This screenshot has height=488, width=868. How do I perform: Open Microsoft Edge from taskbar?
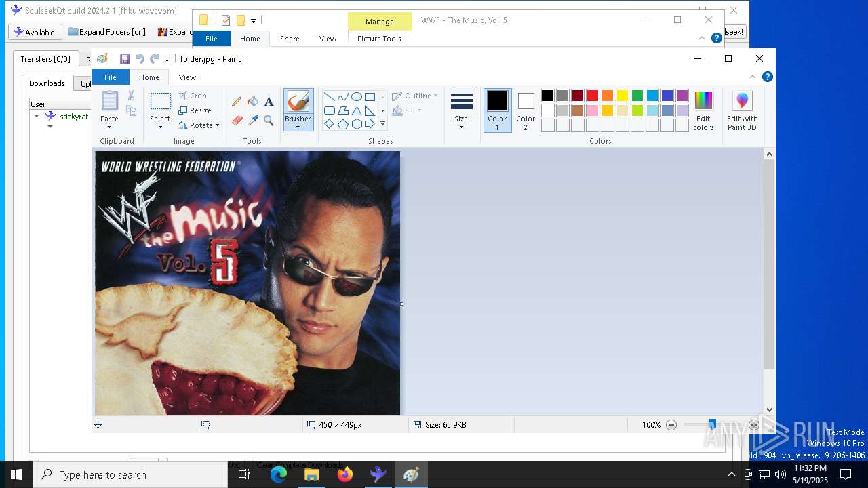click(x=279, y=475)
